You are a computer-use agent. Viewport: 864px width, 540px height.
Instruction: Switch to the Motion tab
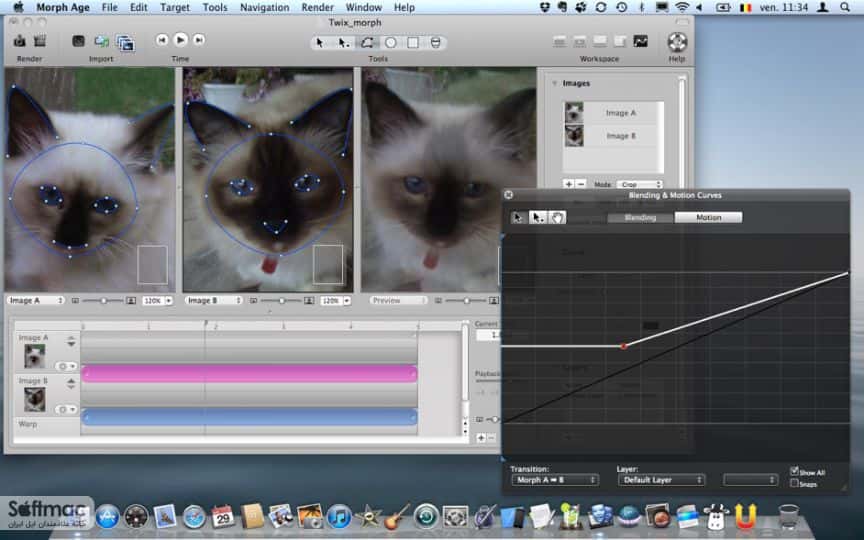click(709, 218)
